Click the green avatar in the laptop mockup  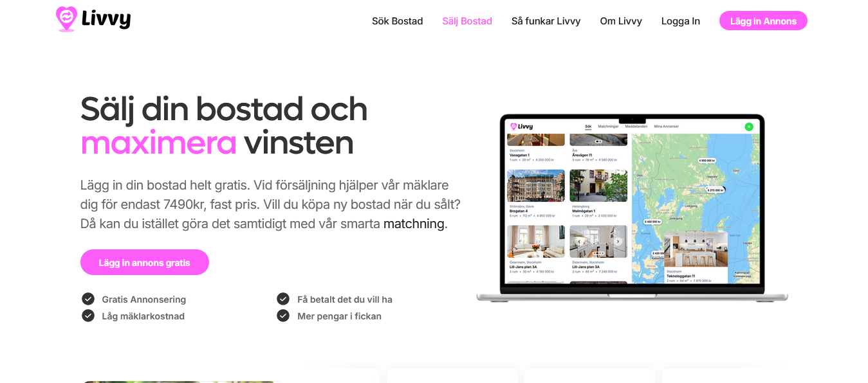[x=748, y=127]
